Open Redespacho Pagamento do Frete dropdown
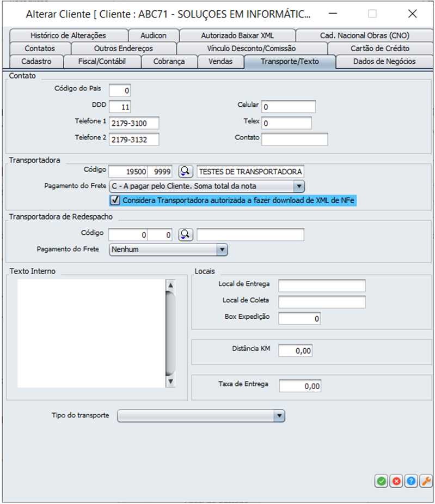This screenshot has height=504, width=435. (222, 250)
